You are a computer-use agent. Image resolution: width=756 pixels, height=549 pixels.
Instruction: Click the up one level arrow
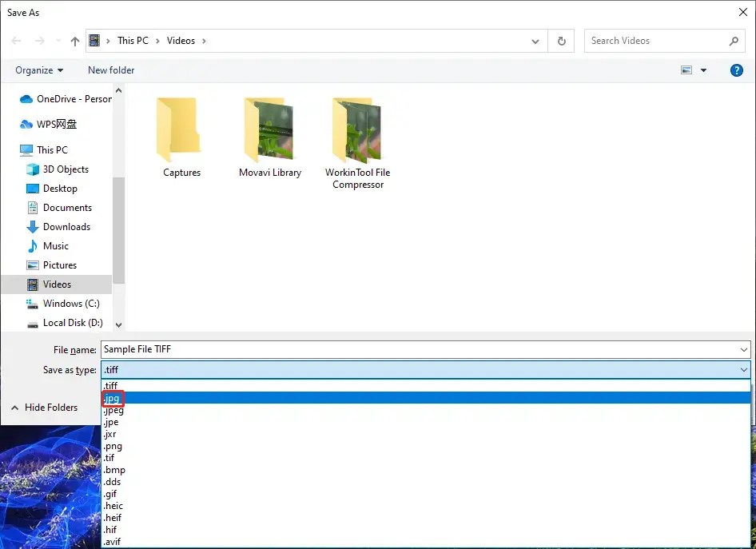(74, 40)
